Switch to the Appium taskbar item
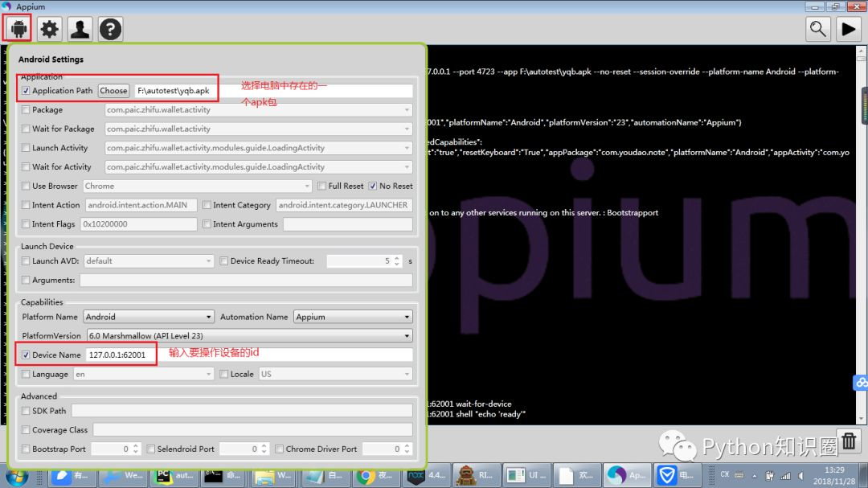 627,475
